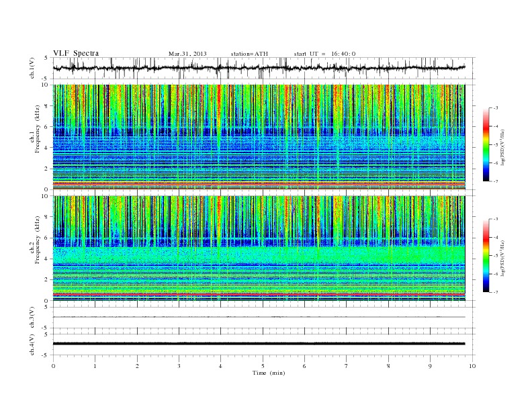Click the ch.1 "Frequency (kHz)" axis label
532x411 pixels.
pyautogui.click(x=38, y=129)
